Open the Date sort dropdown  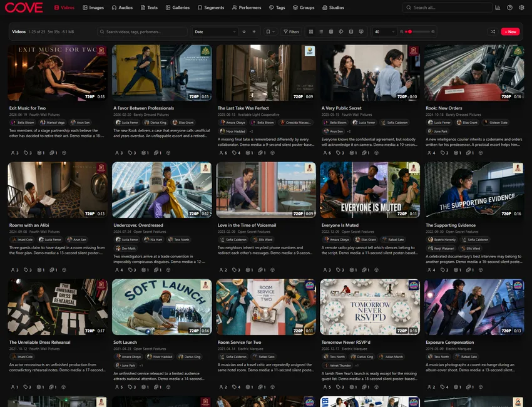tap(215, 31)
